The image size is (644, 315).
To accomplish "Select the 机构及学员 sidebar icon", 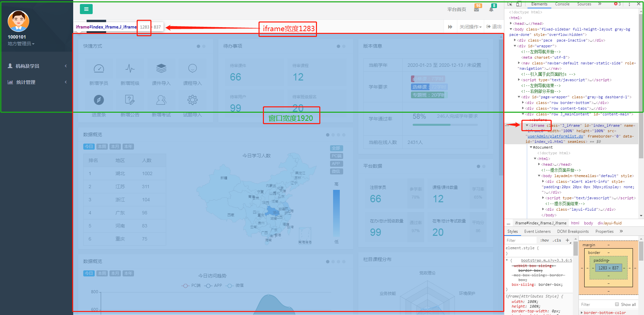I will 10,66.
